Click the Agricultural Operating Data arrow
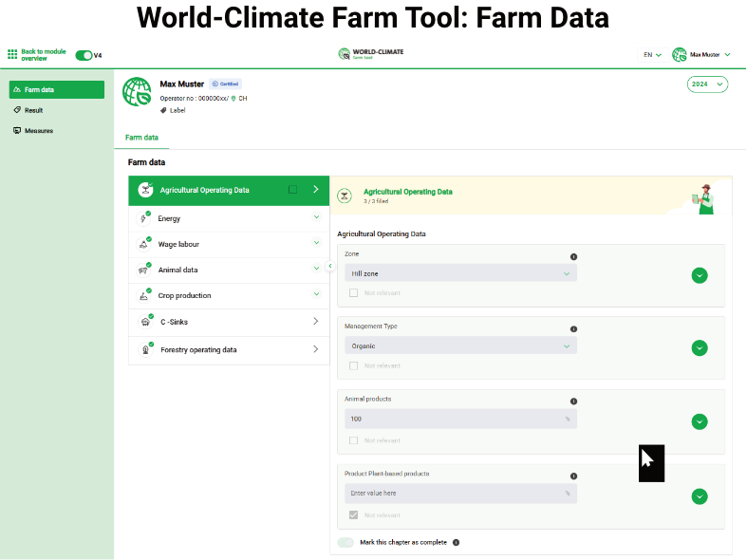 pyautogui.click(x=316, y=190)
